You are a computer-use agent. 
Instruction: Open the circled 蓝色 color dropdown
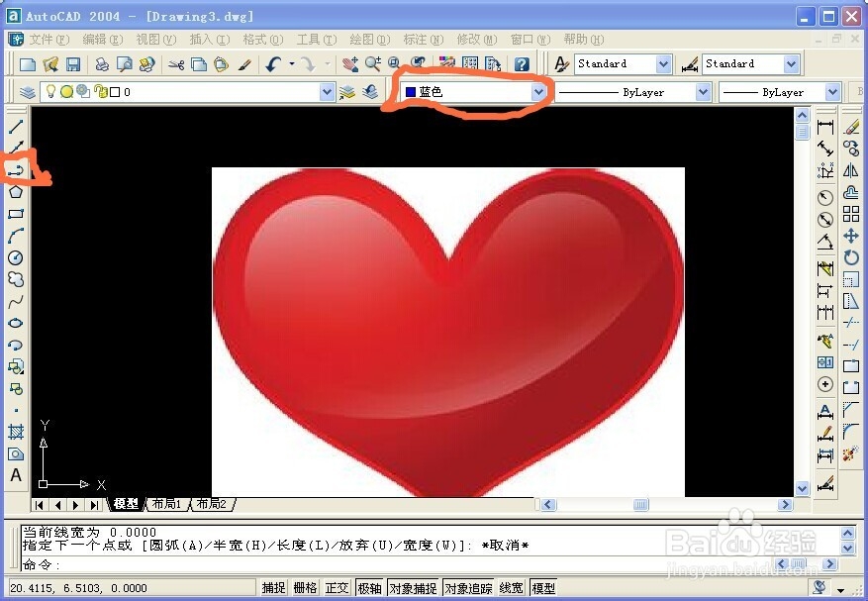point(538,91)
